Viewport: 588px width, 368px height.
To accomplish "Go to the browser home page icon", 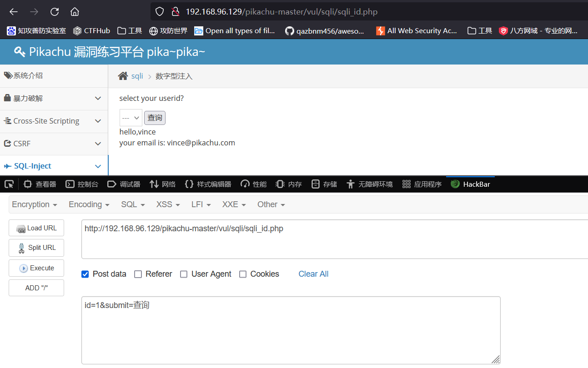I will (x=75, y=12).
